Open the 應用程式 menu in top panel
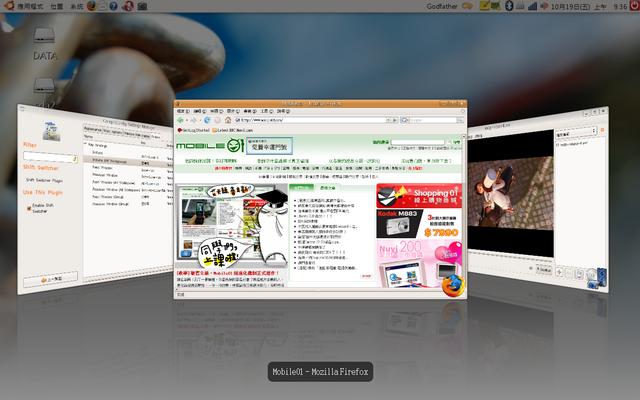This screenshot has height=400, width=640. click(x=30, y=7)
